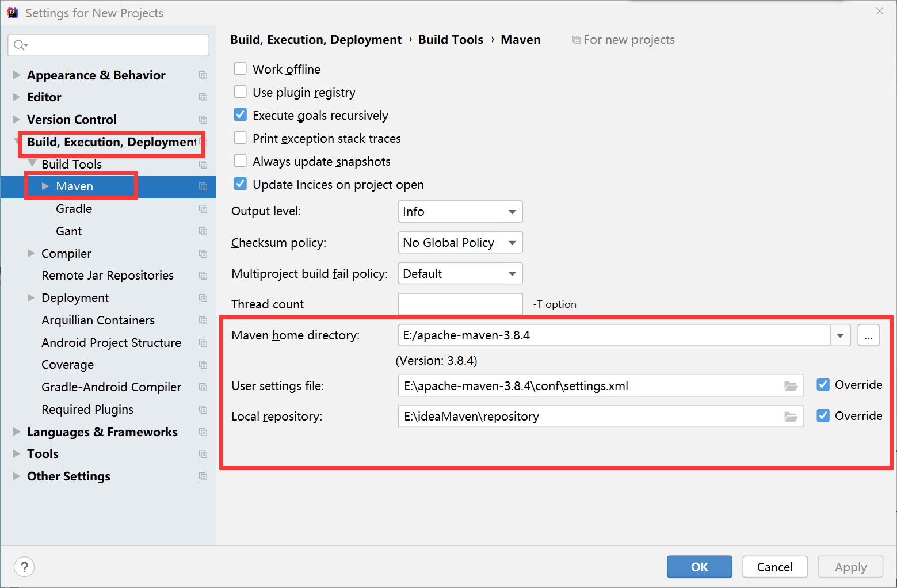Enable Always update snapshots checkbox
Screen dimensions: 897x588
point(241,161)
